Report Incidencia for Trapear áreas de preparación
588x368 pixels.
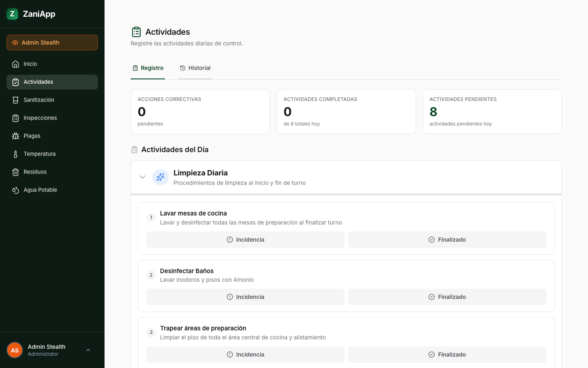[245, 355]
